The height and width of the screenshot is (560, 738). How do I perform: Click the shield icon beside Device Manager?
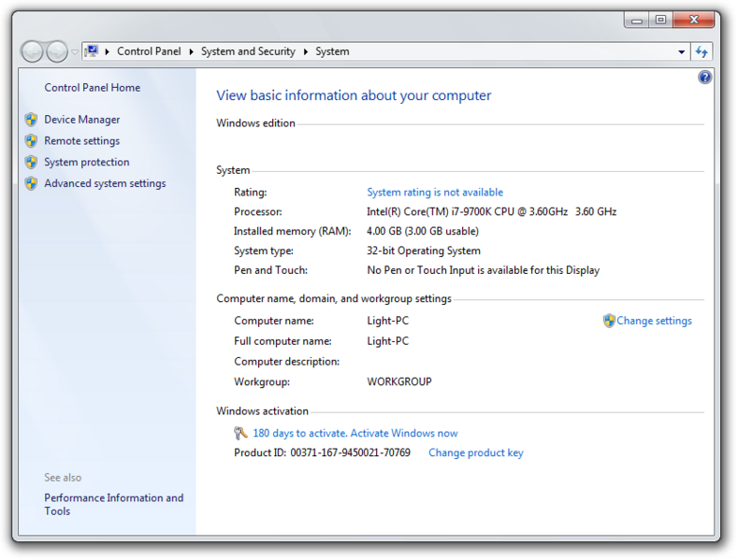(x=31, y=120)
